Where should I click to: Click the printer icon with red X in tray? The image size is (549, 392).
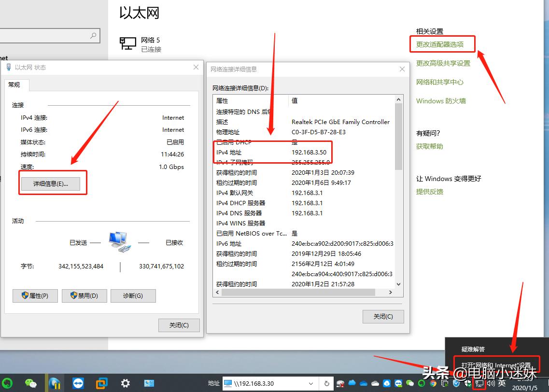click(339, 383)
